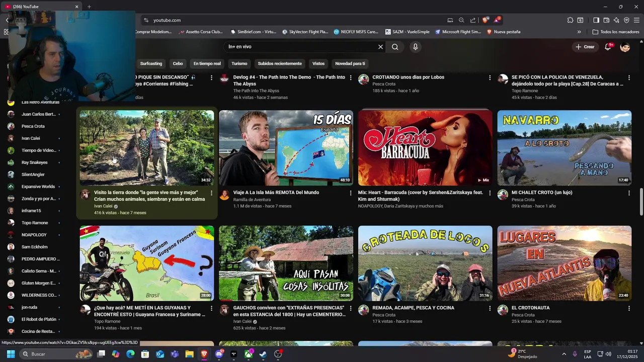
Task: Open NAVARRO A LO CROTO thumbnail
Action: pos(565,148)
